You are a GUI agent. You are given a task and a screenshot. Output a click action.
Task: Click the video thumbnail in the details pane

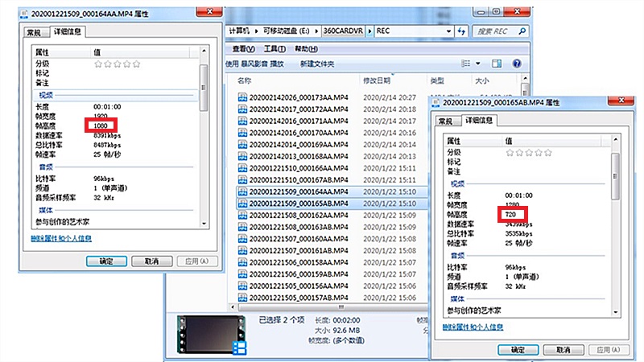(212, 335)
